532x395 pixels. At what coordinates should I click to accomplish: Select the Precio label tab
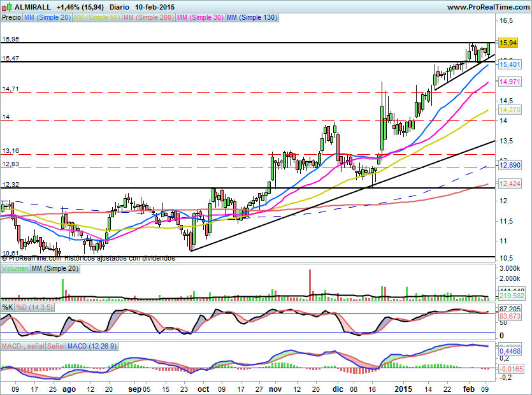[x=11, y=18]
